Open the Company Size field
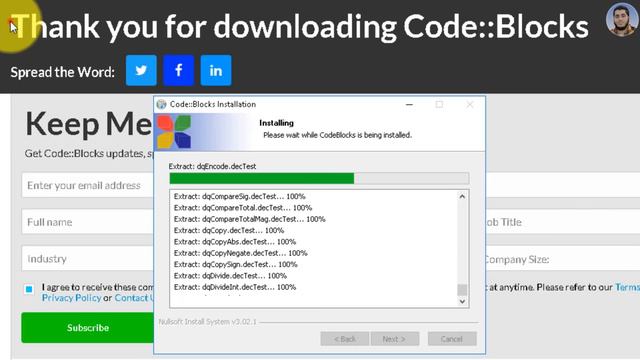This screenshot has height=360, width=640. click(x=562, y=259)
